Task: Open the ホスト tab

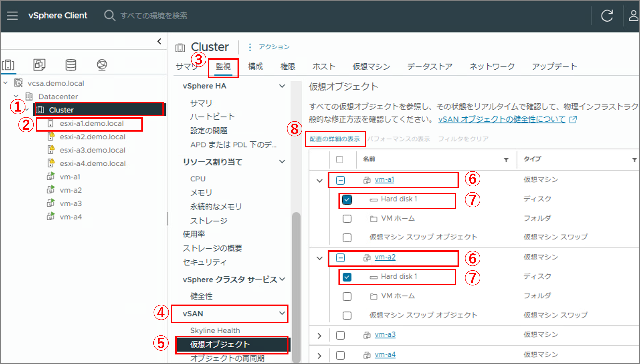Action: (324, 66)
